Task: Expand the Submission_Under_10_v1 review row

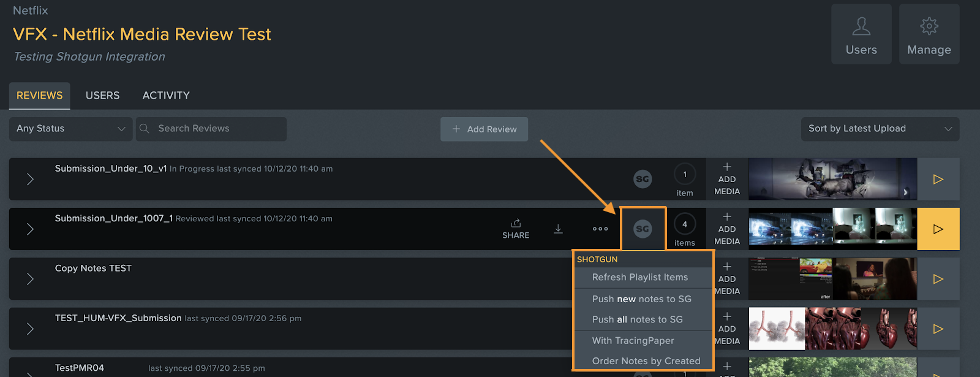Action: [30, 180]
